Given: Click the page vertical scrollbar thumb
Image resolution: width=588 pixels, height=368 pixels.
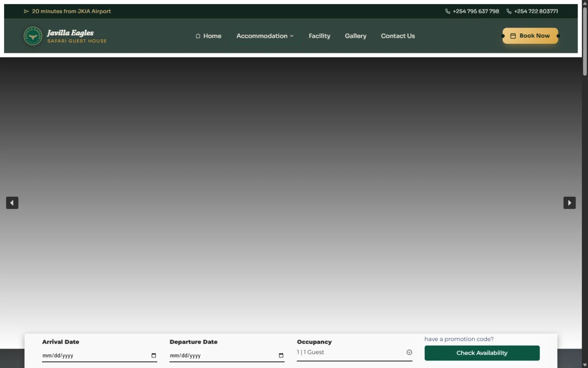Looking at the screenshot, I should tap(585, 41).
